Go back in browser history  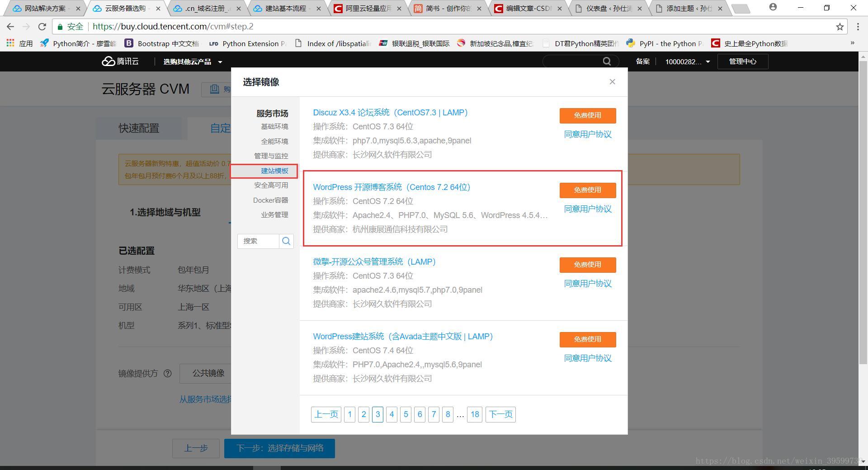tap(10, 27)
